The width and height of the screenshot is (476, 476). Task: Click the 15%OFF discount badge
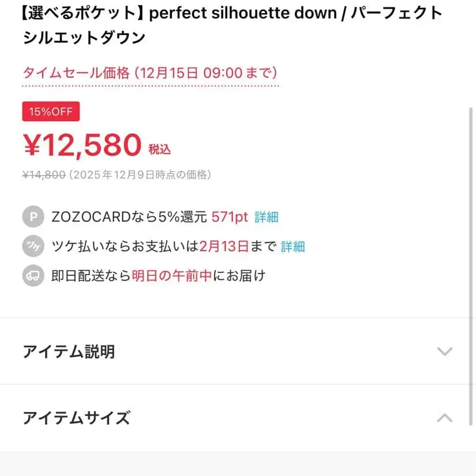[50, 111]
